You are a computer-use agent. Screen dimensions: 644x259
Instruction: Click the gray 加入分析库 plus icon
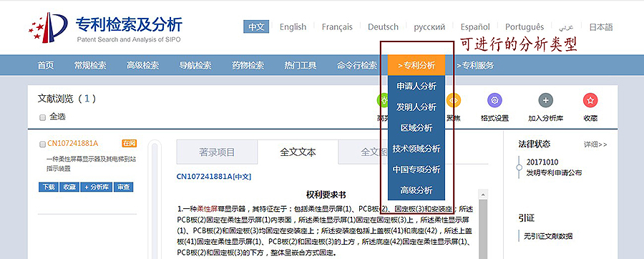(x=545, y=100)
